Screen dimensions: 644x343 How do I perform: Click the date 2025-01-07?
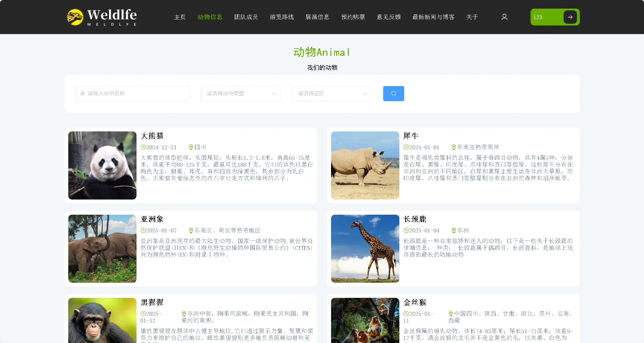tap(161, 230)
